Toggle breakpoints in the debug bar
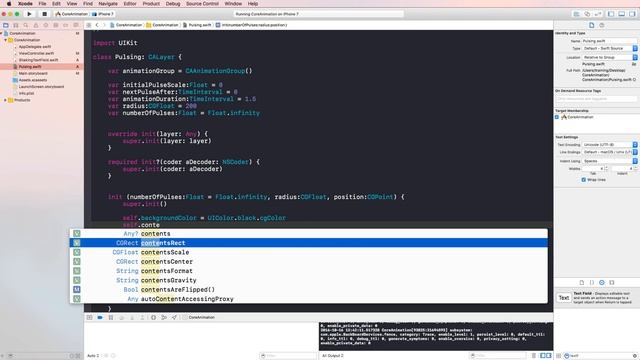This screenshot has height=360, width=640. 100,317
